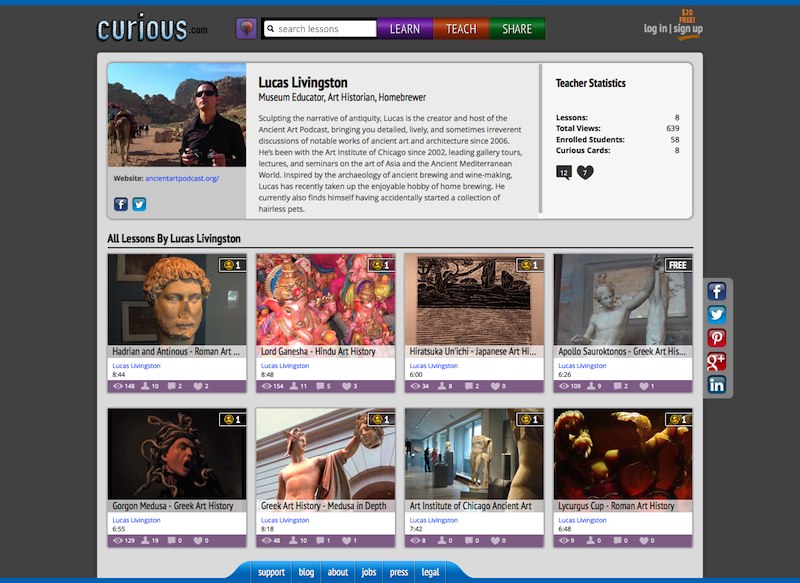Click the 'Teacher Statistics' heading
Image resolution: width=800 pixels, height=583 pixels.
590,83
